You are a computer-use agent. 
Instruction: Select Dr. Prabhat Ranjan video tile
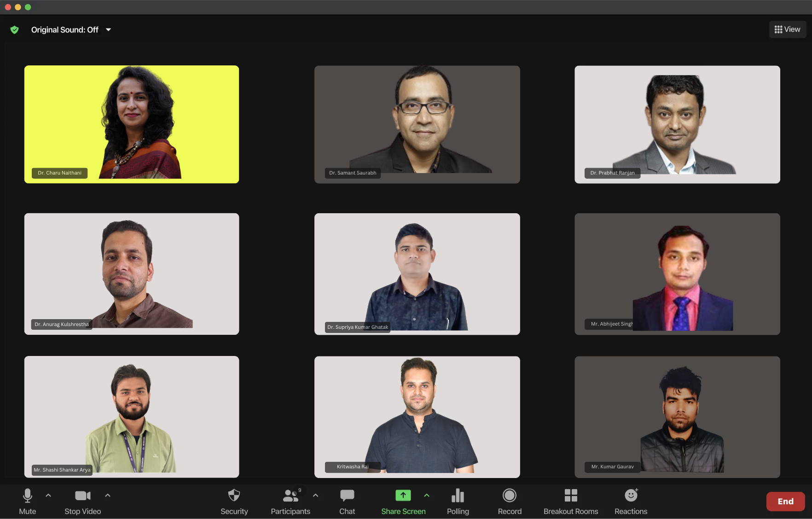point(677,124)
